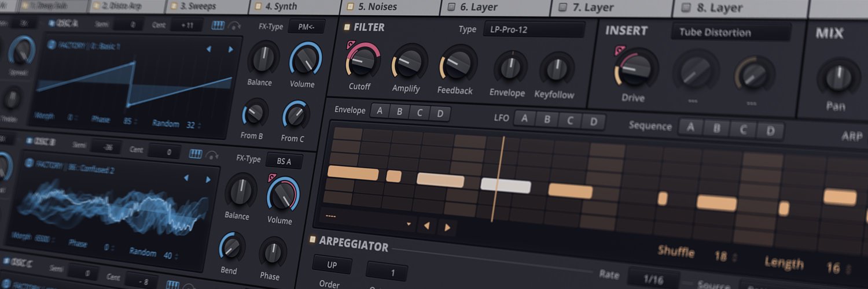The height and width of the screenshot is (289, 868).
Task: Select Envelope B button
Action: point(399,112)
